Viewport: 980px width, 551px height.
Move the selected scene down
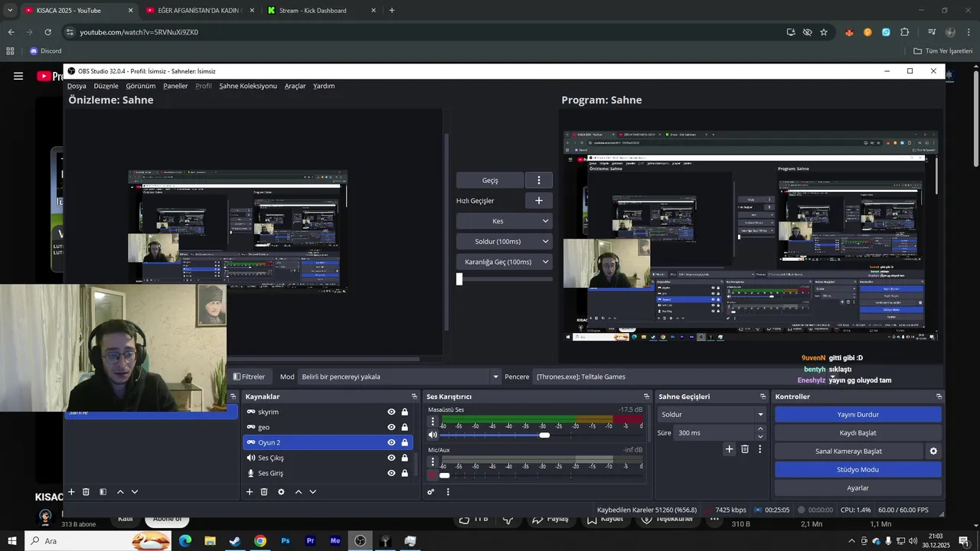[135, 492]
